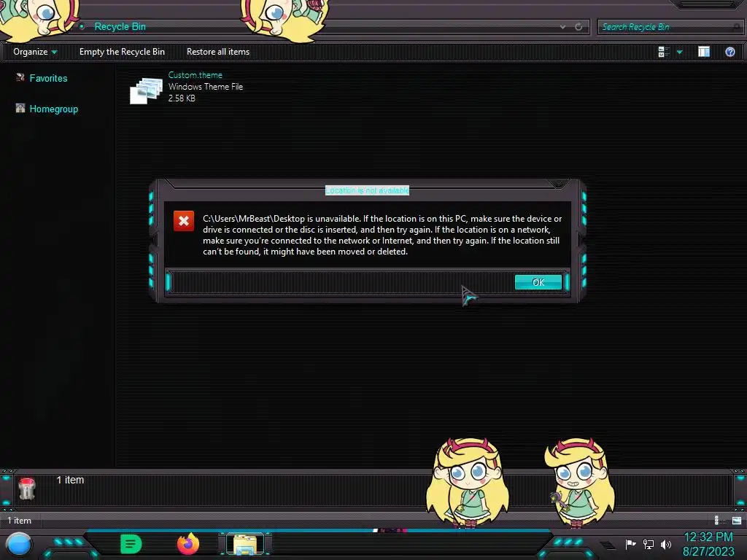
Task: Open the Organize menu
Action: tap(35, 52)
